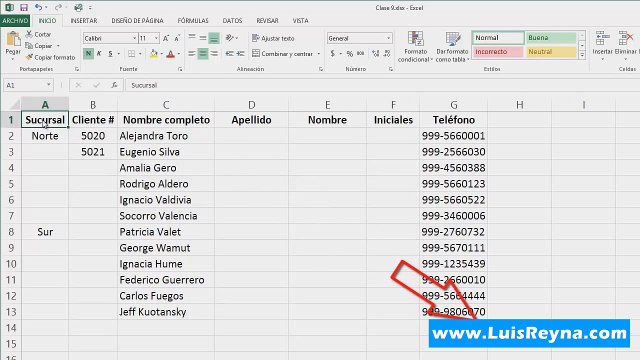Screen dimensions: 640x360
Task: Increase font size with larger A icon
Action: pyautogui.click(x=166, y=38)
